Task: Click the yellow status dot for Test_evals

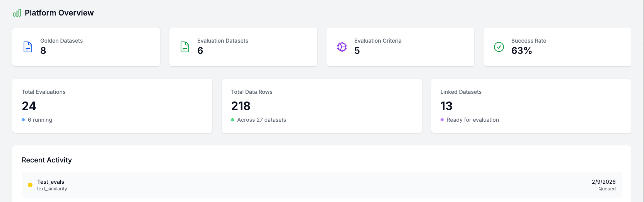Action: [30, 185]
